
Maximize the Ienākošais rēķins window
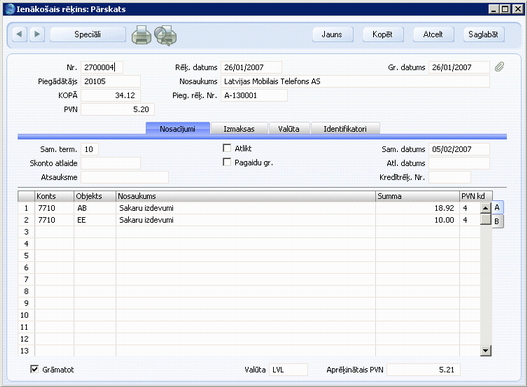[x=505, y=9]
